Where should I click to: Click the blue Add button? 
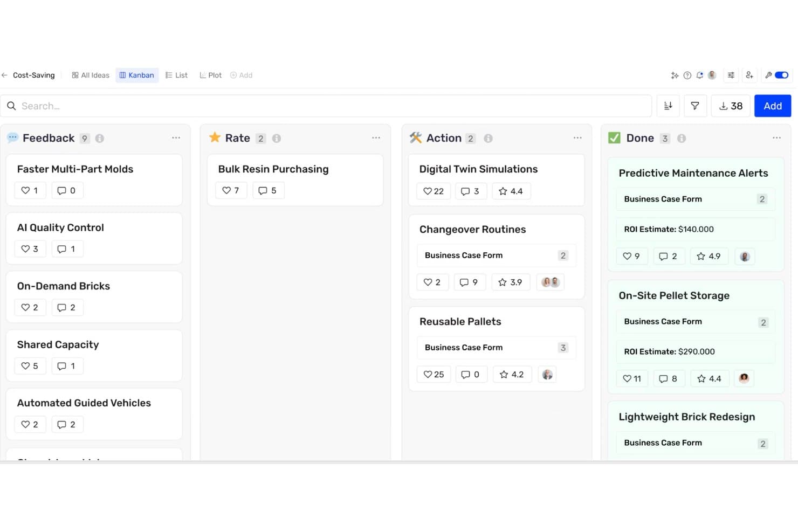coord(773,106)
